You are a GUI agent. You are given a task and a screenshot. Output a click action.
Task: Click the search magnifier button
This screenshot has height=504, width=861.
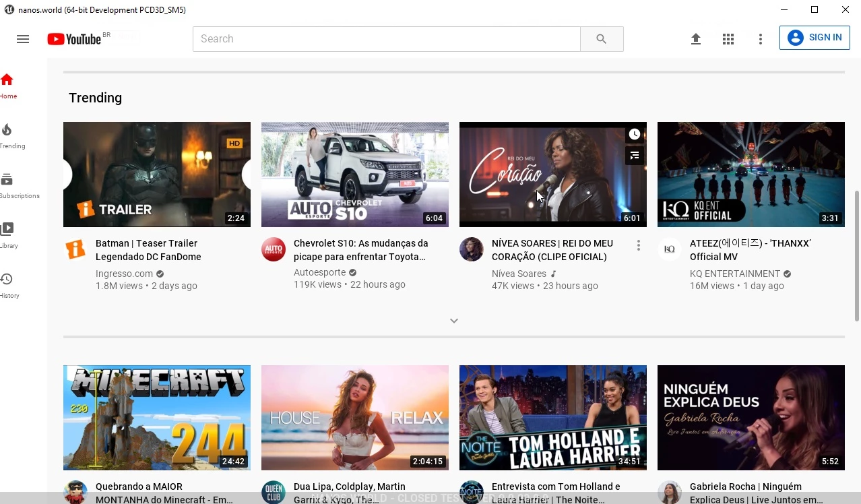click(602, 39)
